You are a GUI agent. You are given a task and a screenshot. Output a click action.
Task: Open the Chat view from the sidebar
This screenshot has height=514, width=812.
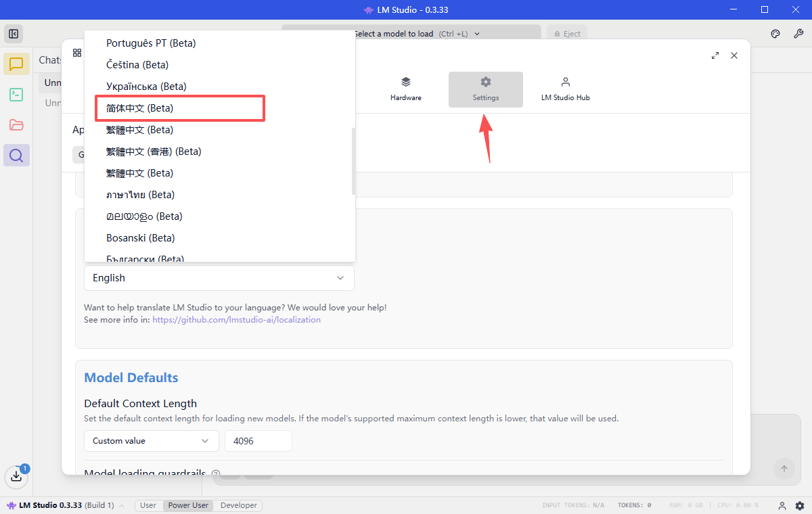click(16, 64)
